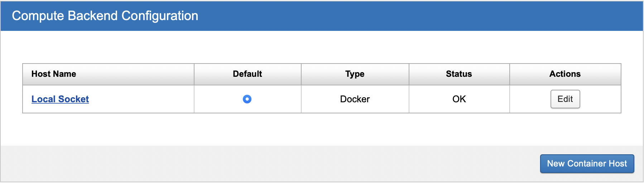Select the OK status cell
644x183 pixels.
click(x=459, y=99)
